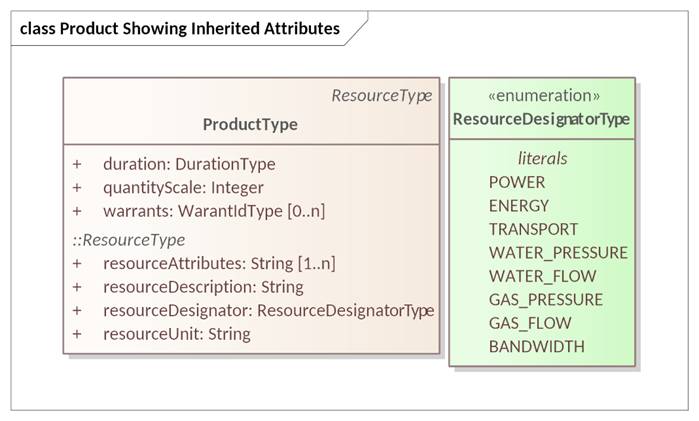Click the resourceUnit: String attribute
The width and height of the screenshot is (699, 421).
pos(177,334)
